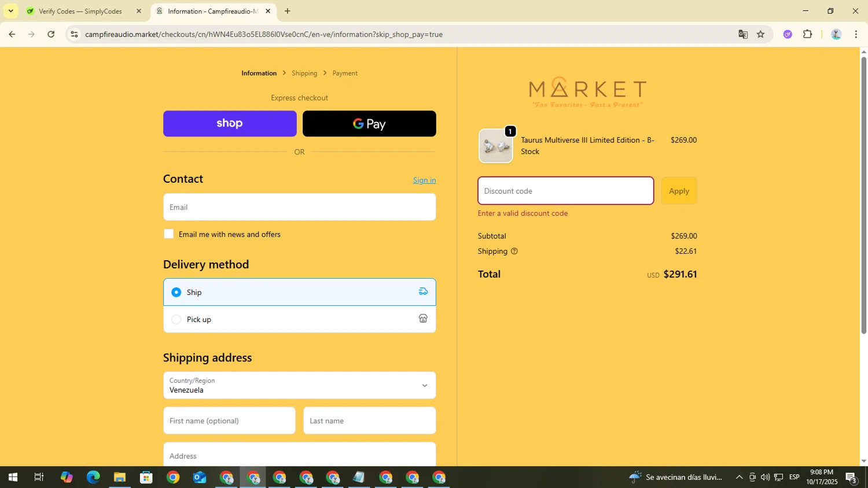Focus the Last name field
The width and height of the screenshot is (868, 488).
369,420
